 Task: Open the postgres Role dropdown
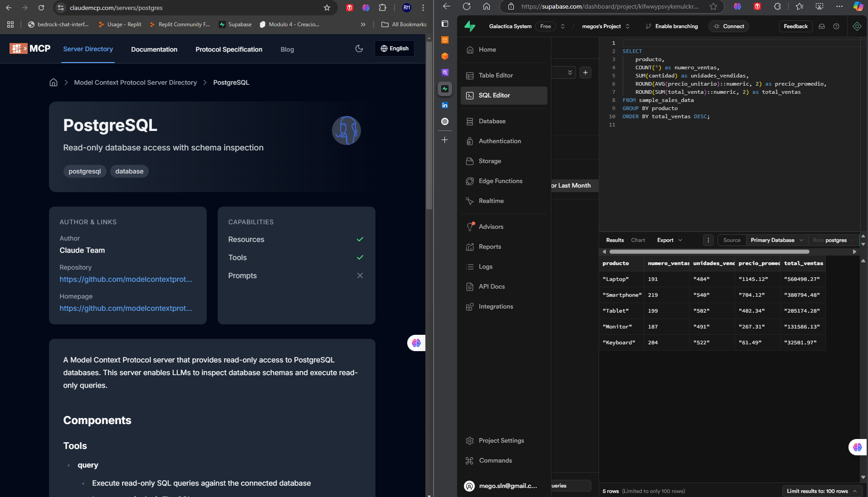(x=833, y=240)
